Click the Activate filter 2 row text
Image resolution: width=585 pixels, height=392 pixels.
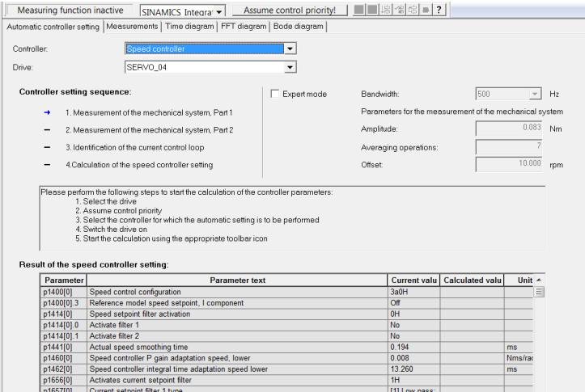[x=114, y=336]
